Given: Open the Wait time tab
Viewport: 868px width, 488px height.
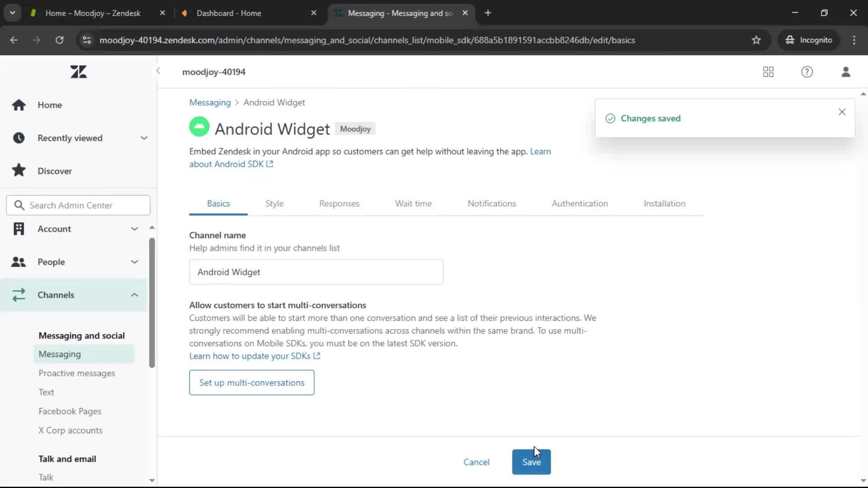Looking at the screenshot, I should (x=413, y=204).
